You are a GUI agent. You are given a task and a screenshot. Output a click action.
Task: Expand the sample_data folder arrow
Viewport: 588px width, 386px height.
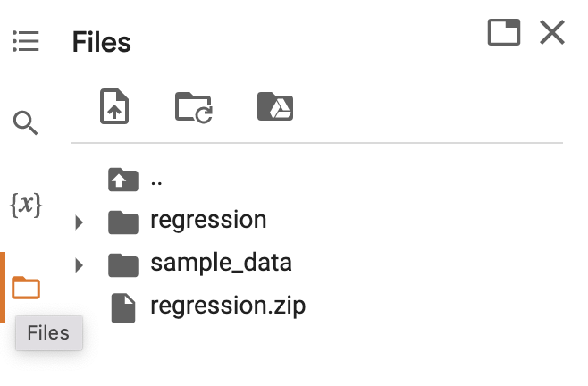[x=80, y=264]
